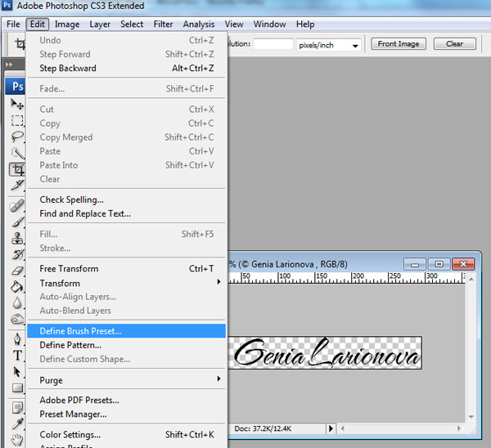This screenshot has width=491, height=448.
Task: Open Color Settings from Edit menu
Action: click(127, 434)
